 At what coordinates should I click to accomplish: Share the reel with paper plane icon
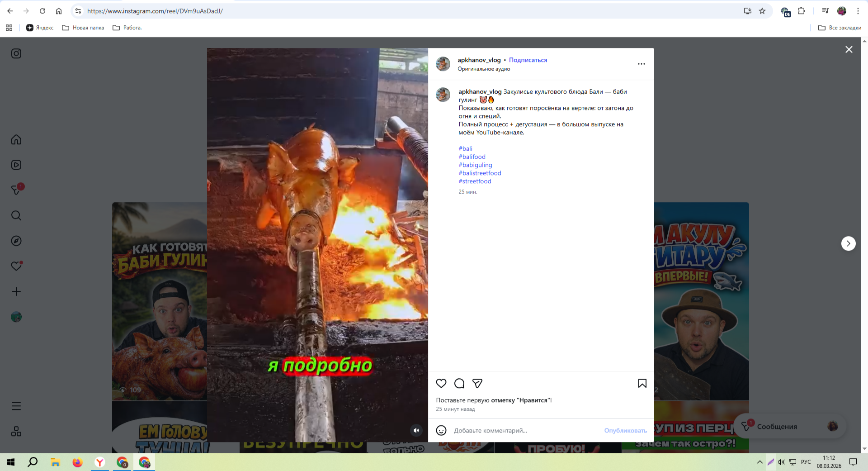[x=477, y=383]
